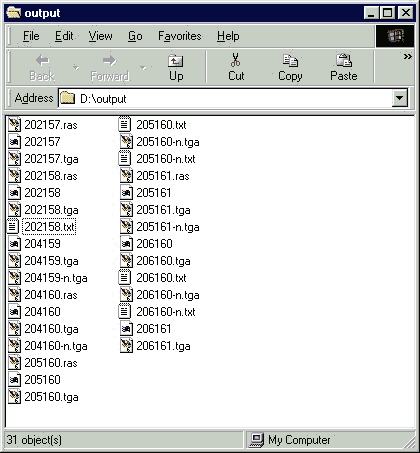Open the File menu

[x=31, y=36]
